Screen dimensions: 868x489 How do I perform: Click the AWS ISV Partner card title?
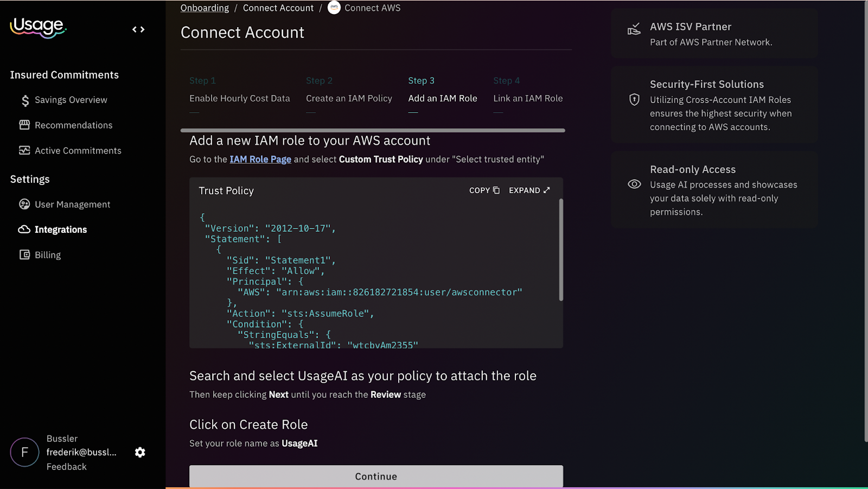(x=691, y=27)
